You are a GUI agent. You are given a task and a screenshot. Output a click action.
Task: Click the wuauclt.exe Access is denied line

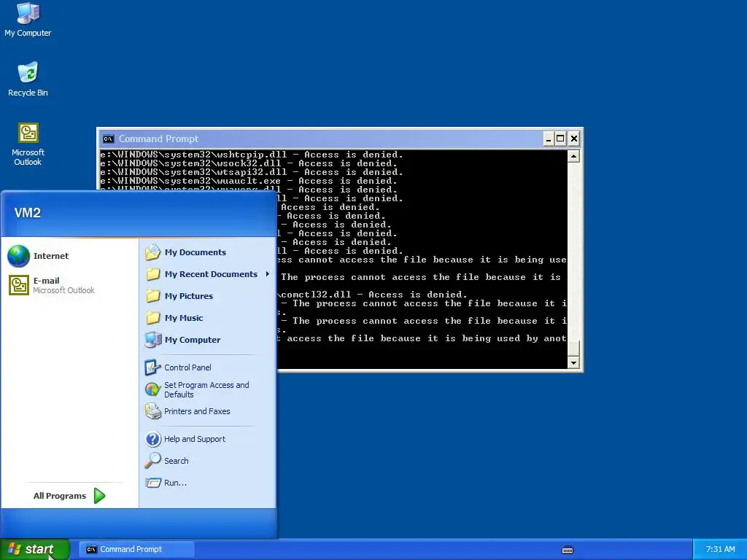click(249, 181)
